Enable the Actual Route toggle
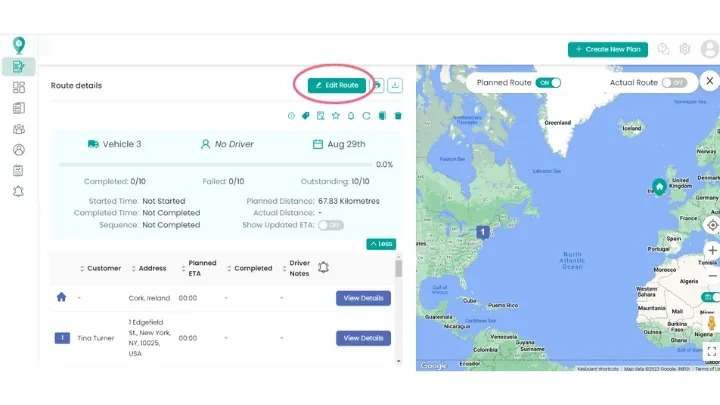Screen dimensions: 720x405 (675, 83)
